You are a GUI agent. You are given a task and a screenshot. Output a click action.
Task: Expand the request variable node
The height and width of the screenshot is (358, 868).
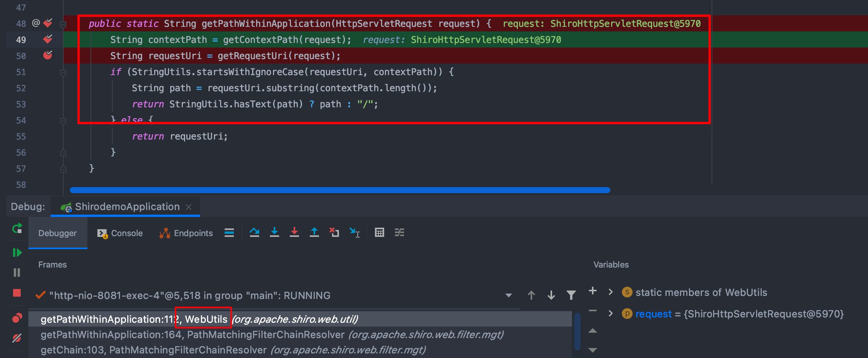coord(611,314)
